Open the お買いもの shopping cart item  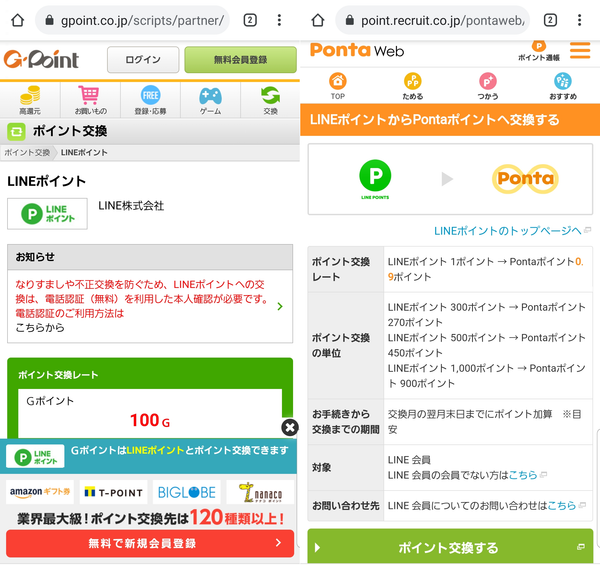point(90,100)
